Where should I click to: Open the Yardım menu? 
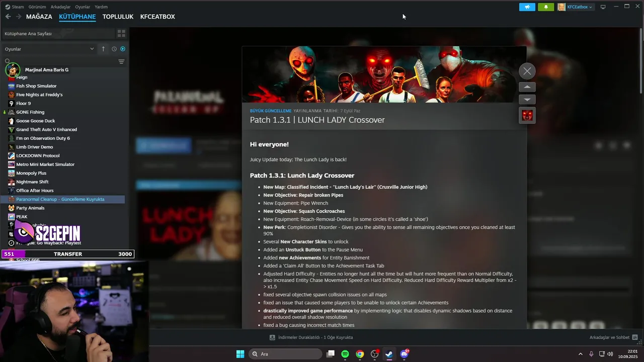101,7
